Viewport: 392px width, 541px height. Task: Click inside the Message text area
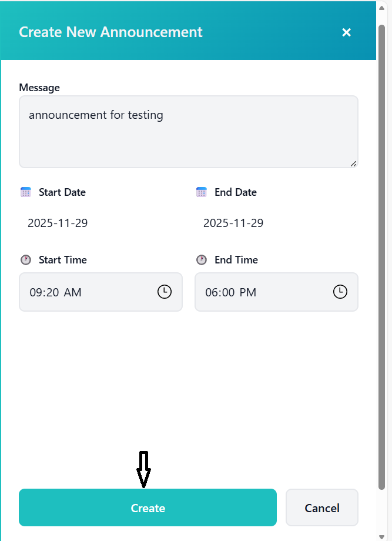click(x=188, y=129)
